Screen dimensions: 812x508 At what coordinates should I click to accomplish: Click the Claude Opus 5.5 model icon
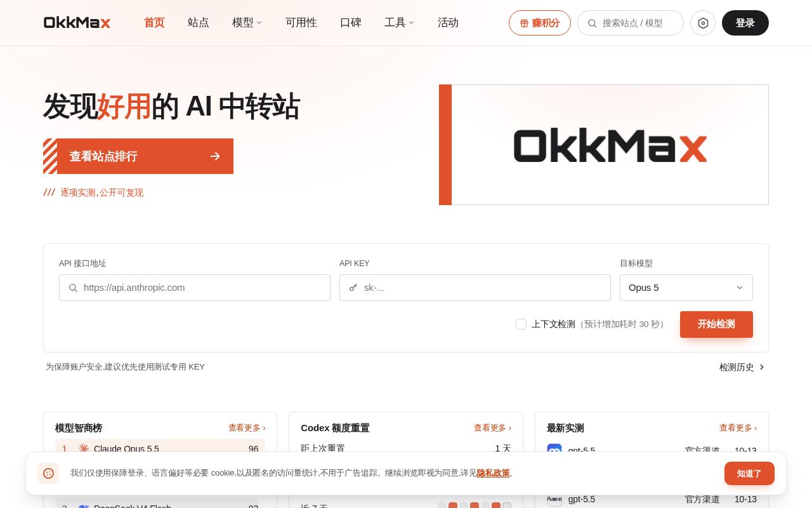(x=84, y=448)
